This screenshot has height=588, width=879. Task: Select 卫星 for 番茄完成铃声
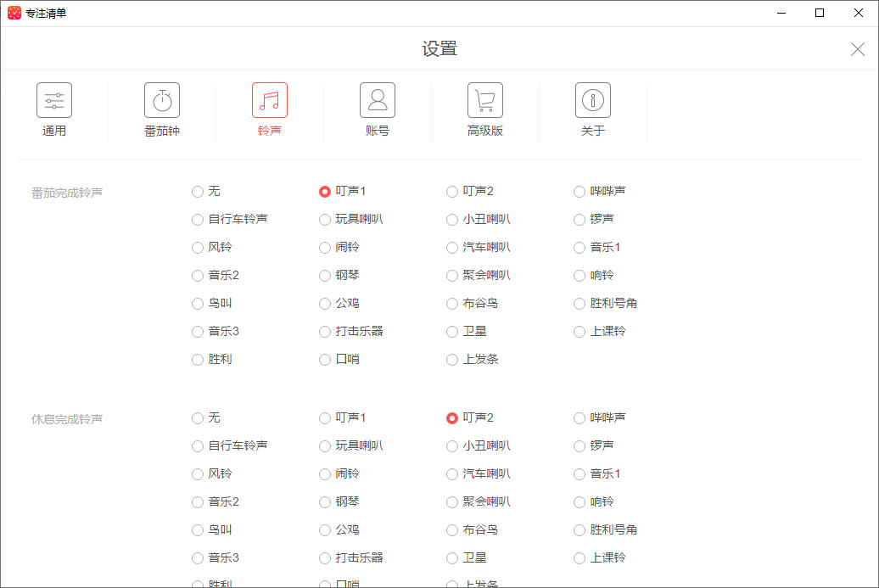coord(452,332)
